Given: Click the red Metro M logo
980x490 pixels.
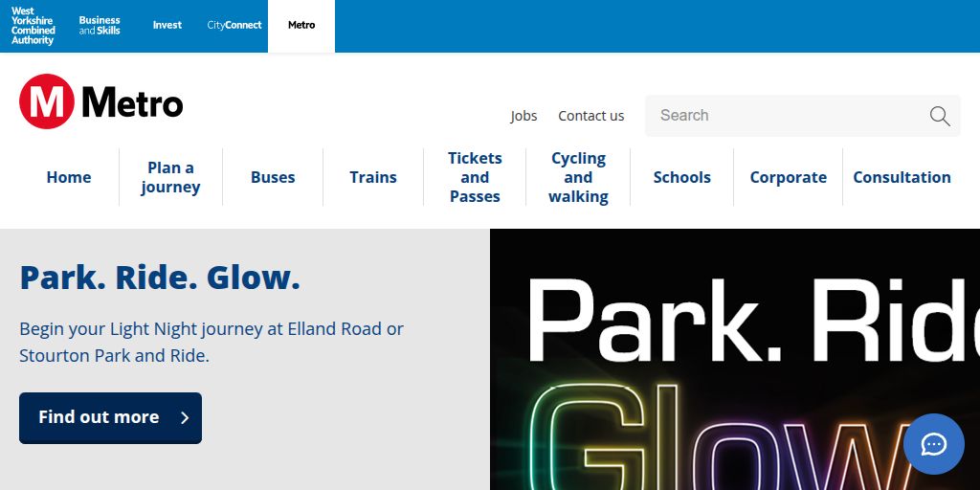Looking at the screenshot, I should tap(46, 101).
